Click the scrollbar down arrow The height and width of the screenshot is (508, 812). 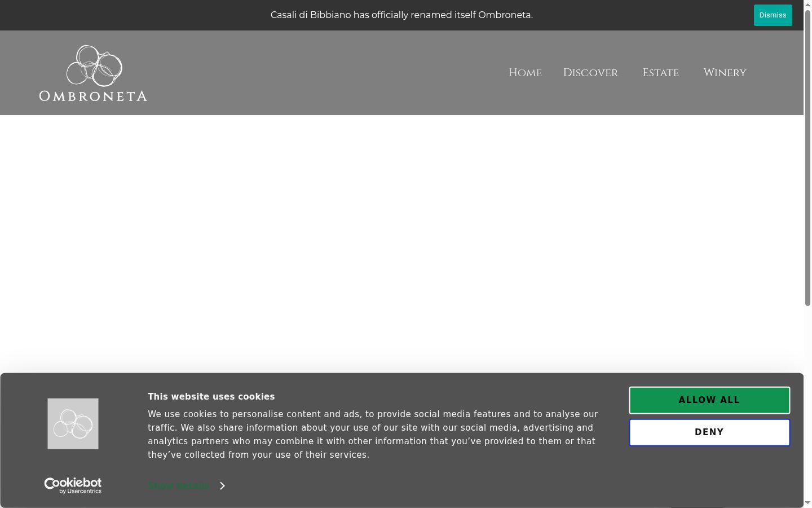pos(807,503)
